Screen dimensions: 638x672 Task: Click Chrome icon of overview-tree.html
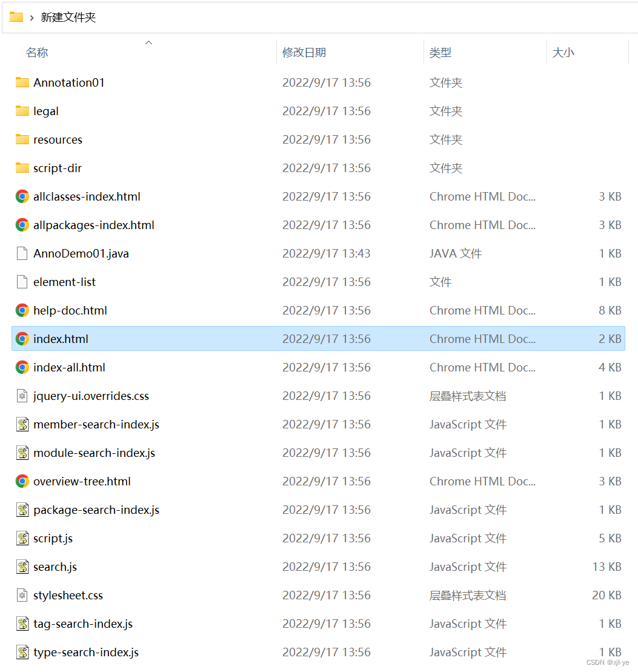tap(22, 481)
